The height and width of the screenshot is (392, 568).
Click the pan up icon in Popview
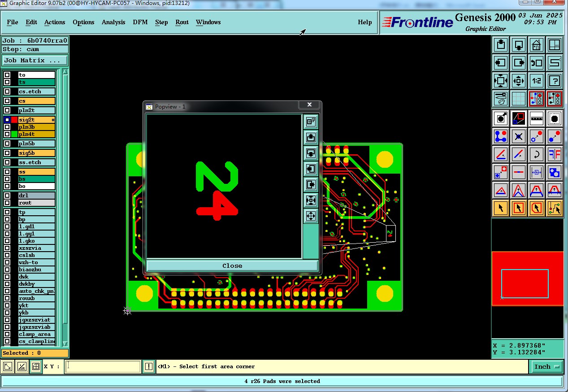[311, 137]
